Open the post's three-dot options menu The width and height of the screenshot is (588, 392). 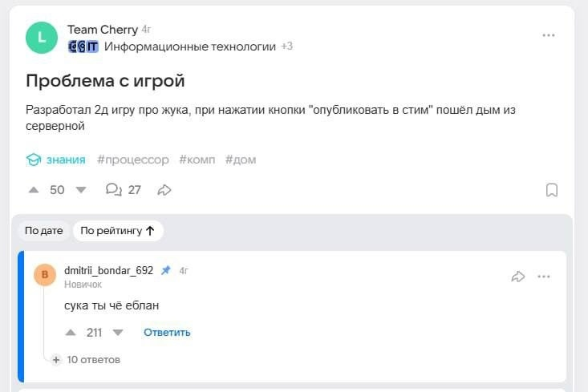[549, 35]
